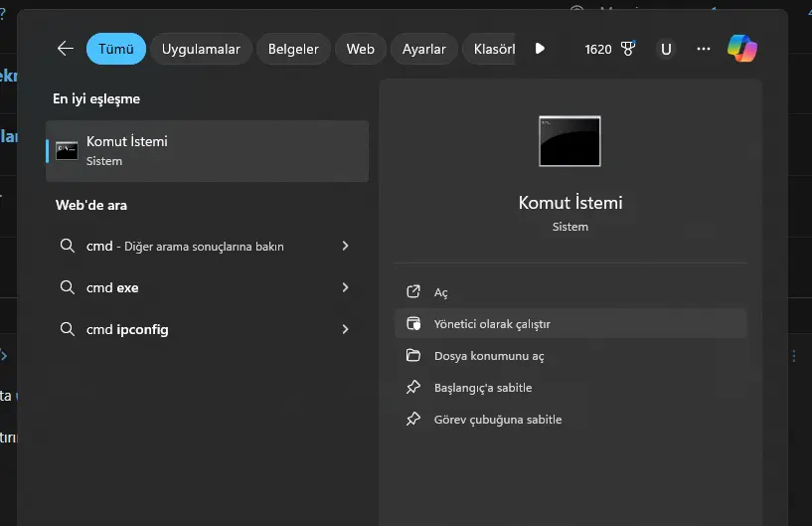The width and height of the screenshot is (812, 526).
Task: Switch to the Ayarlar filter tab
Action: coord(424,49)
